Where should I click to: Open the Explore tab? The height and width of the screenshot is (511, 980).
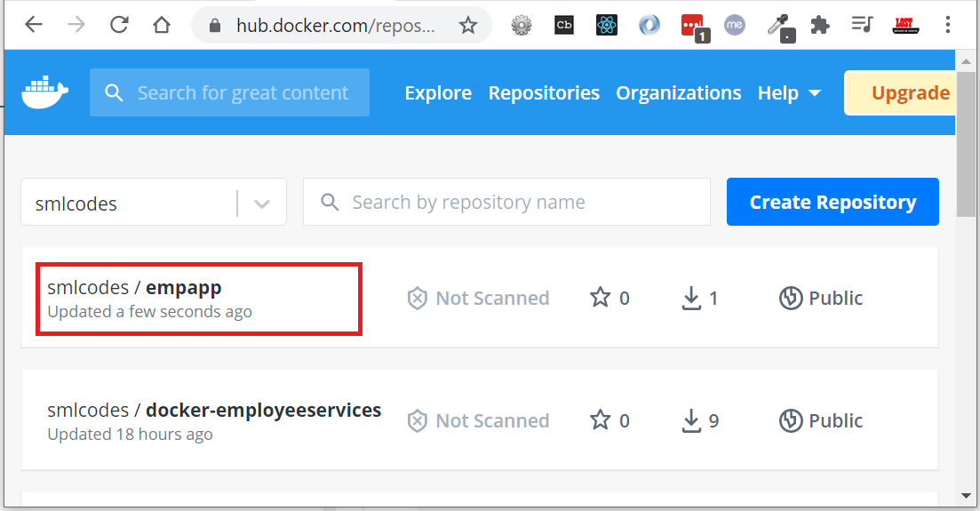tap(438, 93)
